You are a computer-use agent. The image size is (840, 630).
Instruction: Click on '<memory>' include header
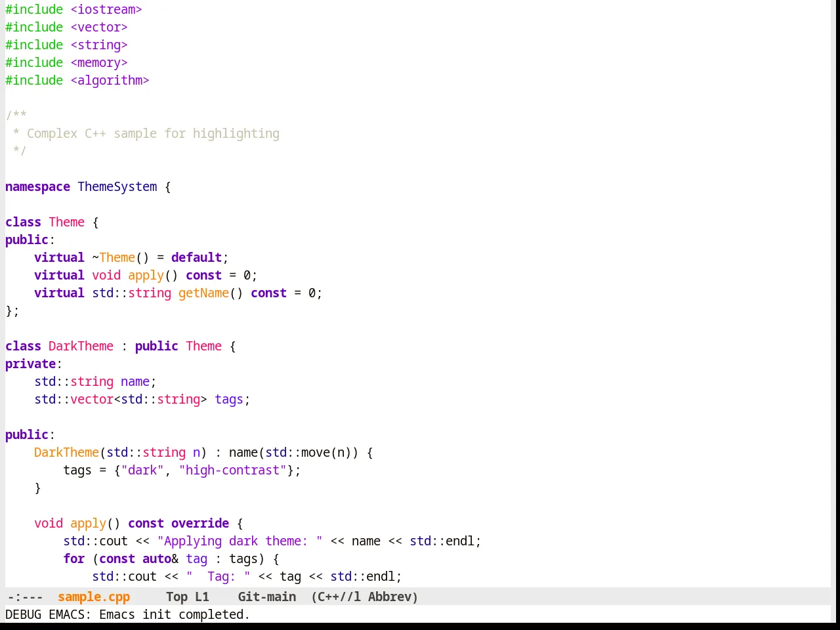99,62
